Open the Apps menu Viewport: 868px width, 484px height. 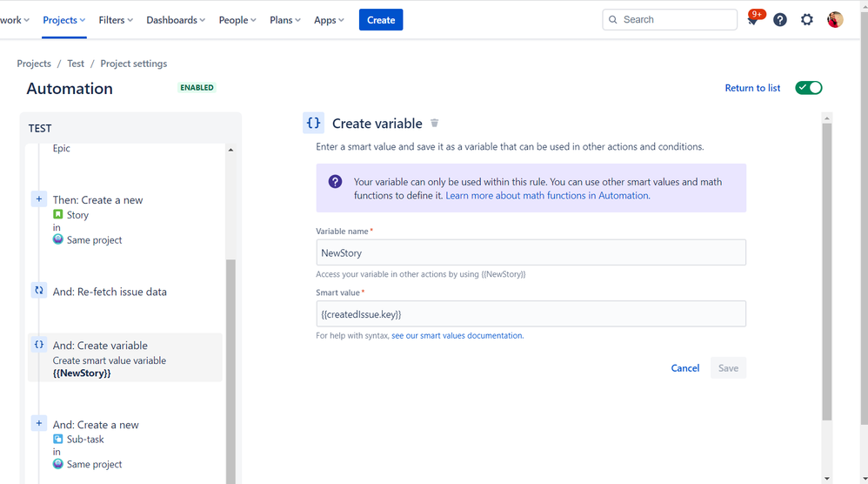point(329,20)
